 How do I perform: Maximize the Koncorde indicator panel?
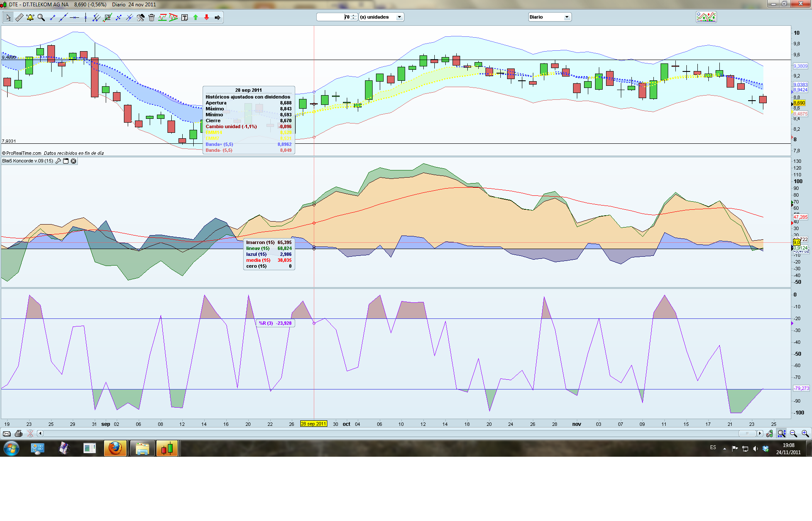(x=66, y=161)
